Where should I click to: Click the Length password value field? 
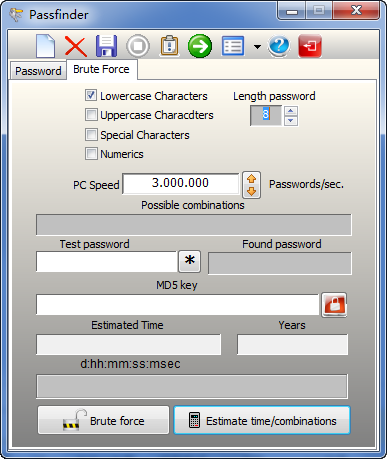coord(266,115)
